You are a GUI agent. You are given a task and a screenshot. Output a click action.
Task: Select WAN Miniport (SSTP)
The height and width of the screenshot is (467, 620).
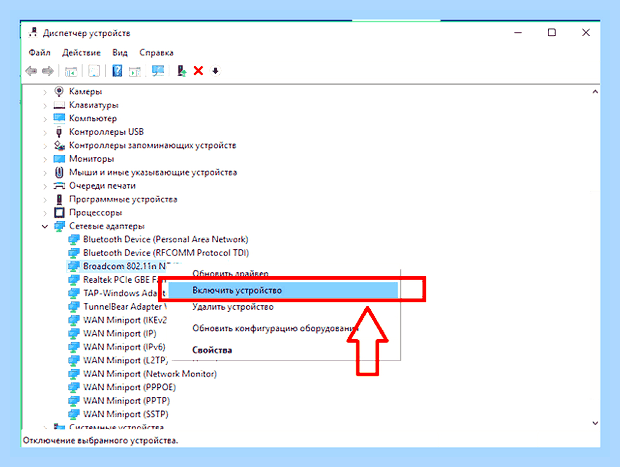125,414
